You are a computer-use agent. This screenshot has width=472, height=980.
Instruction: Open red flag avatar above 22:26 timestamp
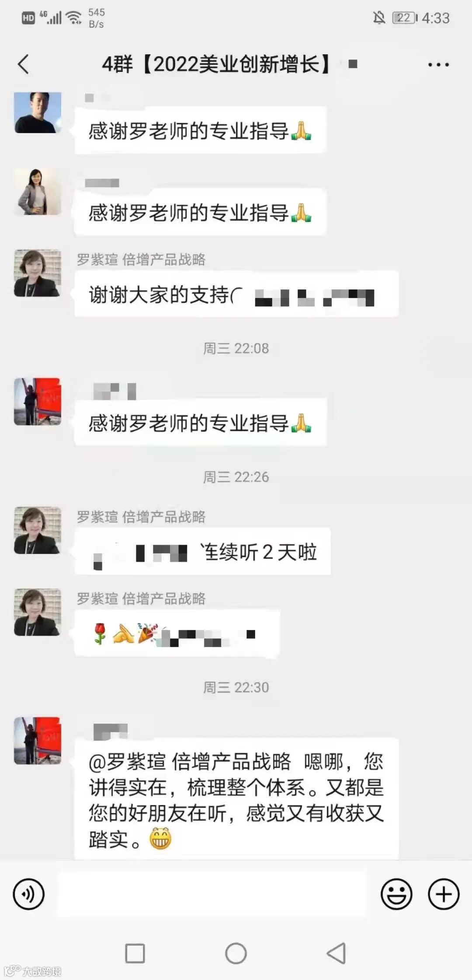(38, 402)
